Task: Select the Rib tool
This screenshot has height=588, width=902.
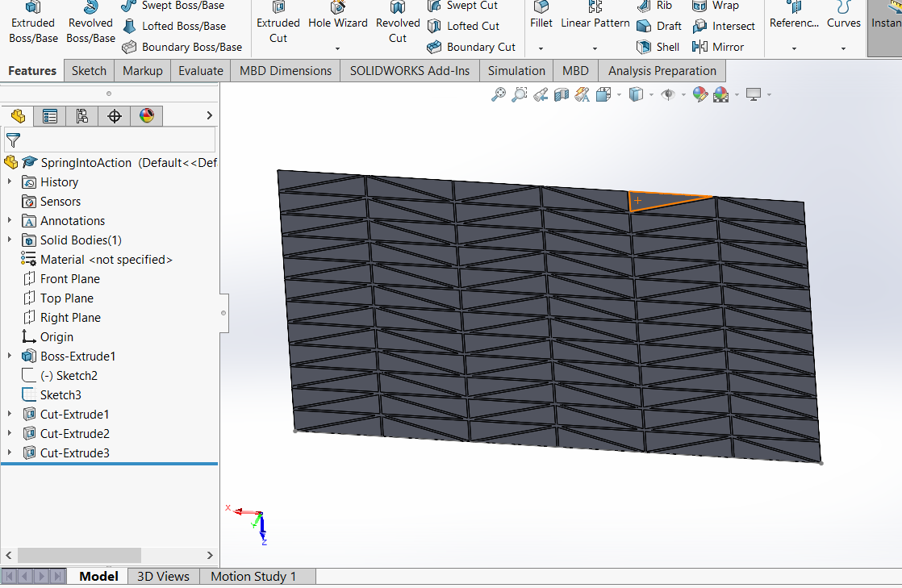Action: pyautogui.click(x=654, y=6)
